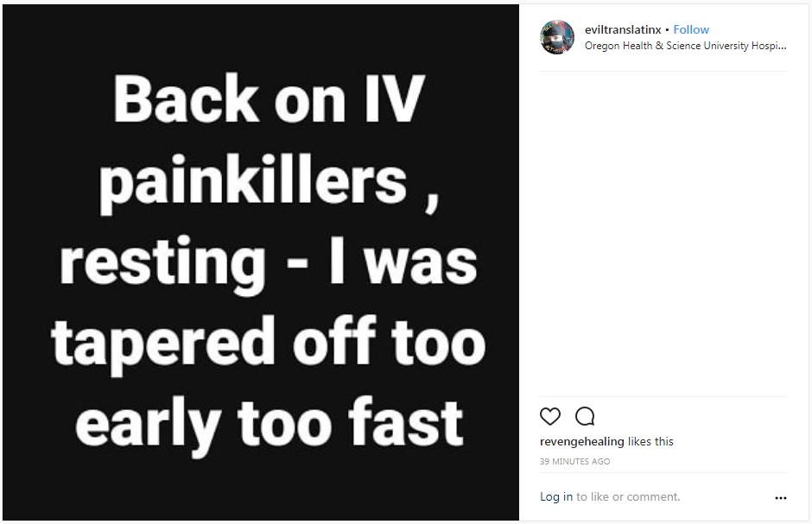Click the 'tapered off too' image text
Viewport: 812px width, 524px height.
[x=269, y=343]
